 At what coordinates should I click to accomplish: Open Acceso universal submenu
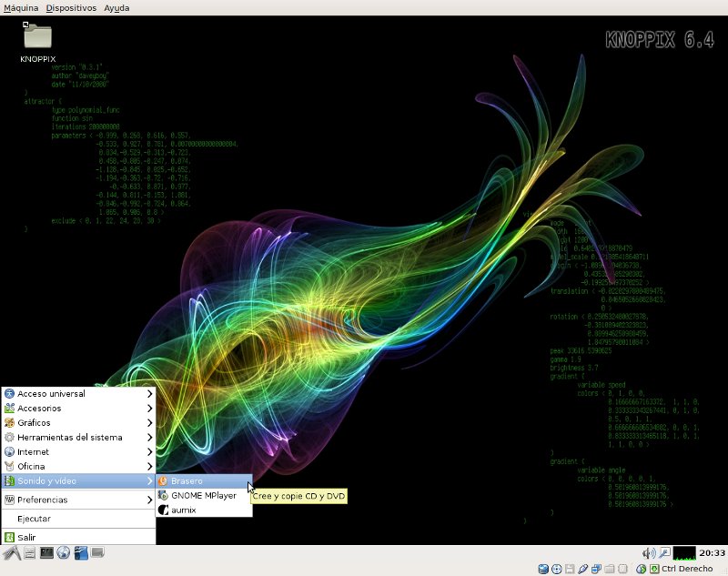click(x=78, y=394)
